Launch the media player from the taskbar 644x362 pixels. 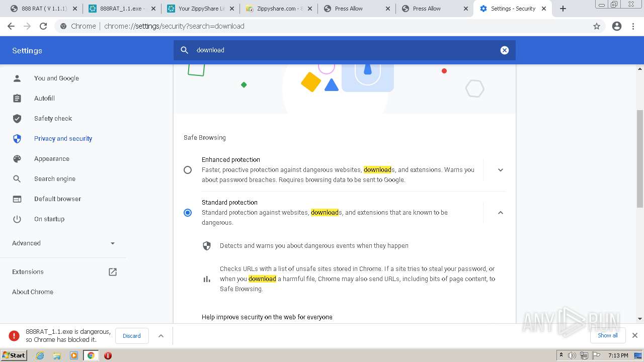click(x=74, y=355)
